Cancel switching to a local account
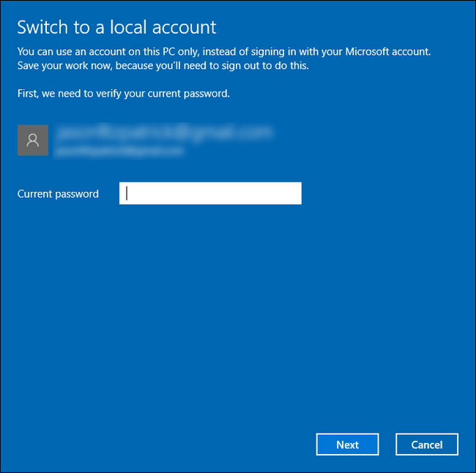 pos(426,444)
